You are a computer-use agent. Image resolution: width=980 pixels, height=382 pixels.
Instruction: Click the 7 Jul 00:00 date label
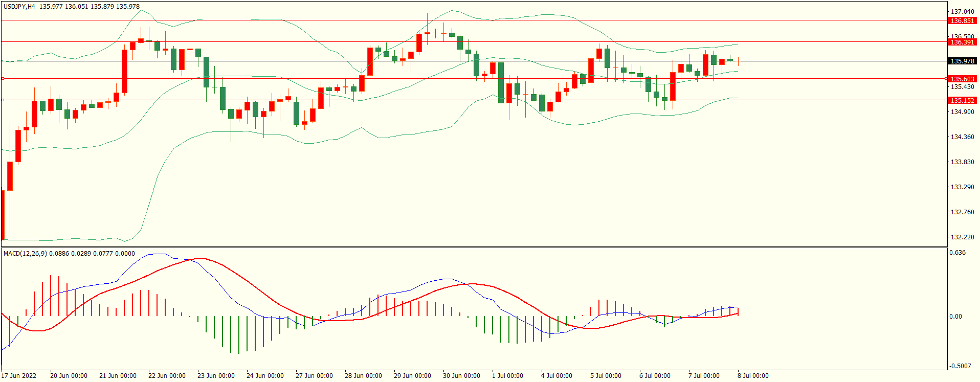(x=704, y=376)
